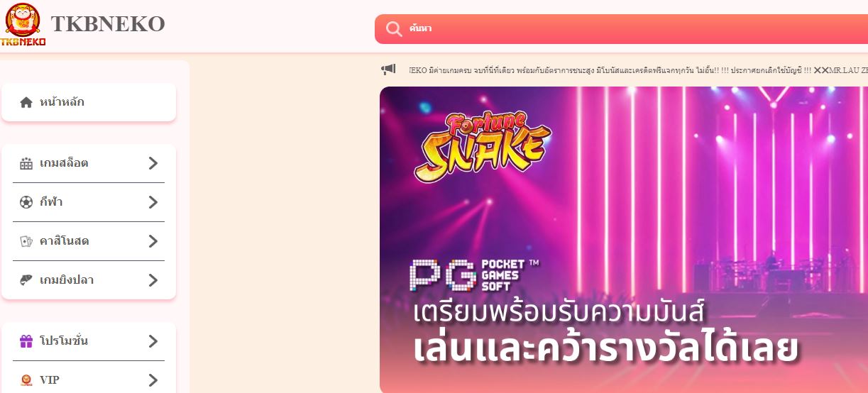This screenshot has height=393, width=868.
Task: Click the purple gift icon beside โปรโมชั่น
Action: click(26, 341)
